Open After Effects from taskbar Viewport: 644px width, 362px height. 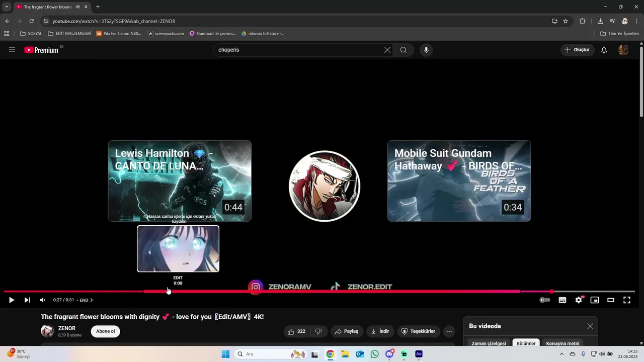pyautogui.click(x=419, y=354)
